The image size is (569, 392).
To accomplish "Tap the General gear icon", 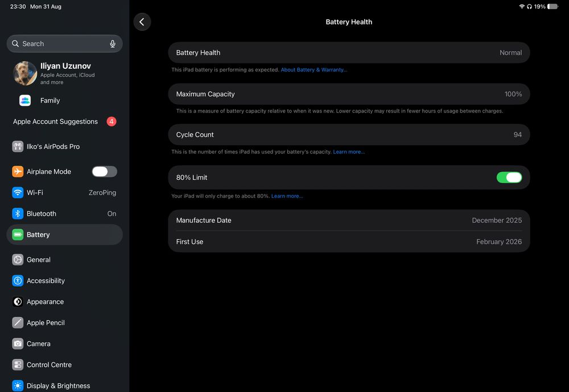I will 18,259.
